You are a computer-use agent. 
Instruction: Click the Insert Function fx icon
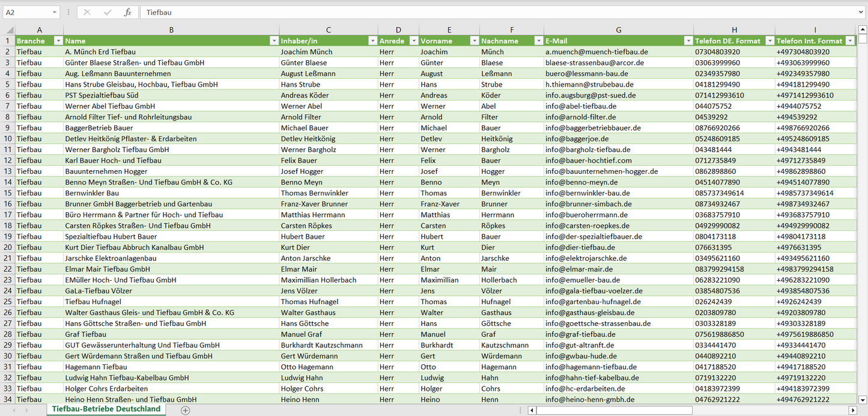127,12
